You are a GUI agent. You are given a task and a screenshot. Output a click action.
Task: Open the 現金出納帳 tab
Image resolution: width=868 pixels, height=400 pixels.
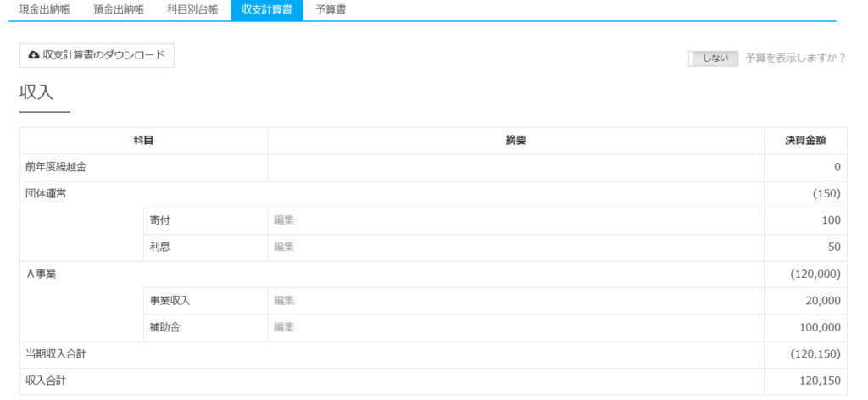click(x=45, y=10)
